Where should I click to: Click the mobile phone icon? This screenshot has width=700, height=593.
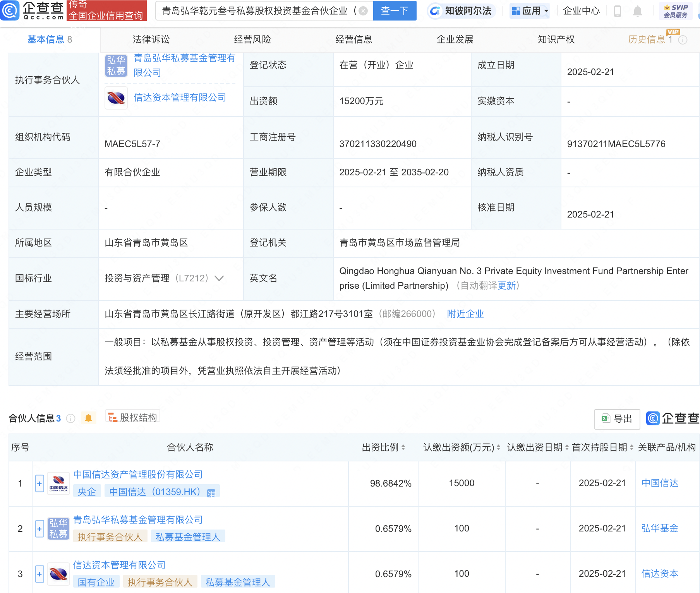click(x=618, y=11)
